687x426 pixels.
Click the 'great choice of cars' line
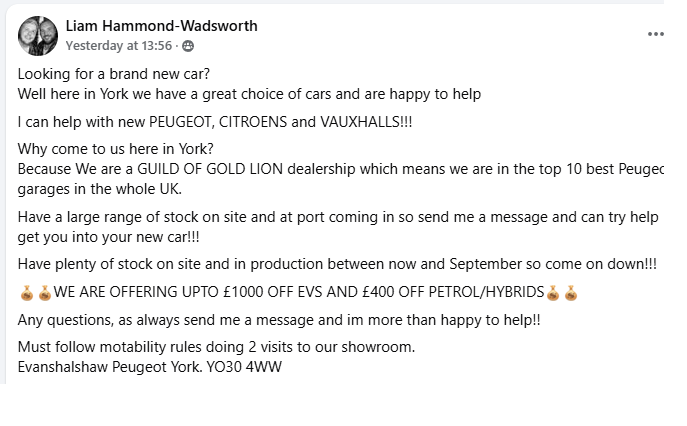point(250,94)
